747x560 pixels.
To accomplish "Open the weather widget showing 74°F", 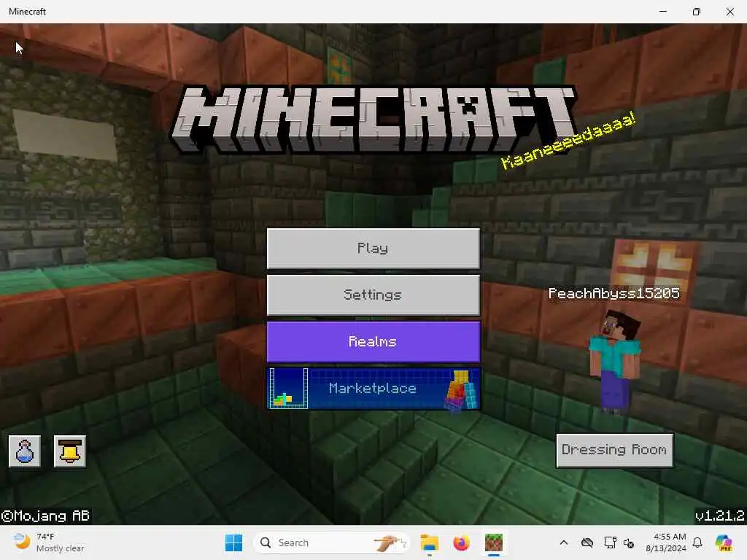I will pos(47,542).
